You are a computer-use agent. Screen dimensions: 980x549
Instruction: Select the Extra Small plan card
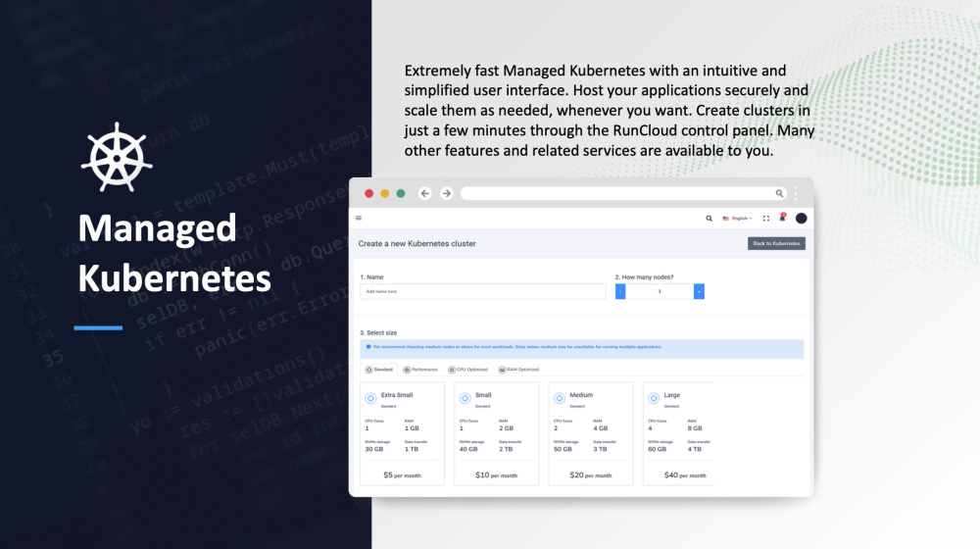pos(401,433)
